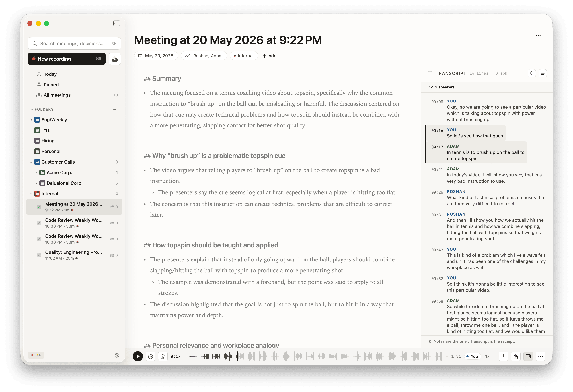573x392 pixels.
Task: Expand the Acme Corp. folder
Action: (36, 173)
